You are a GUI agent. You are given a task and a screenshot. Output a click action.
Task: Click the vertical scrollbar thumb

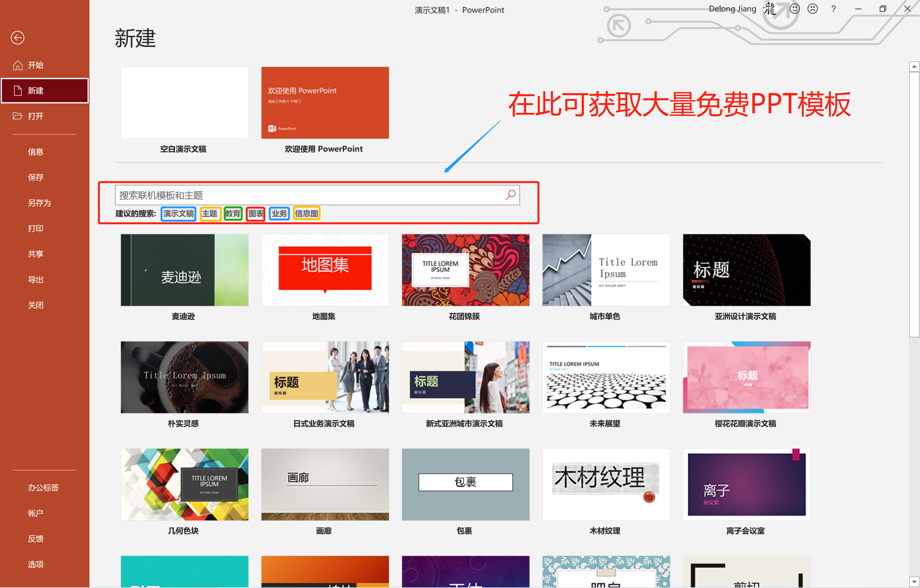[x=914, y=205]
